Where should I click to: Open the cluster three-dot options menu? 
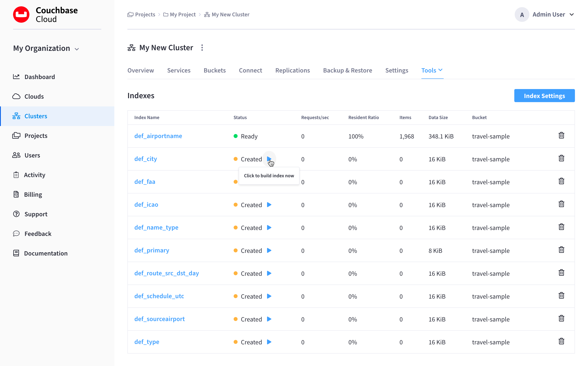point(202,48)
